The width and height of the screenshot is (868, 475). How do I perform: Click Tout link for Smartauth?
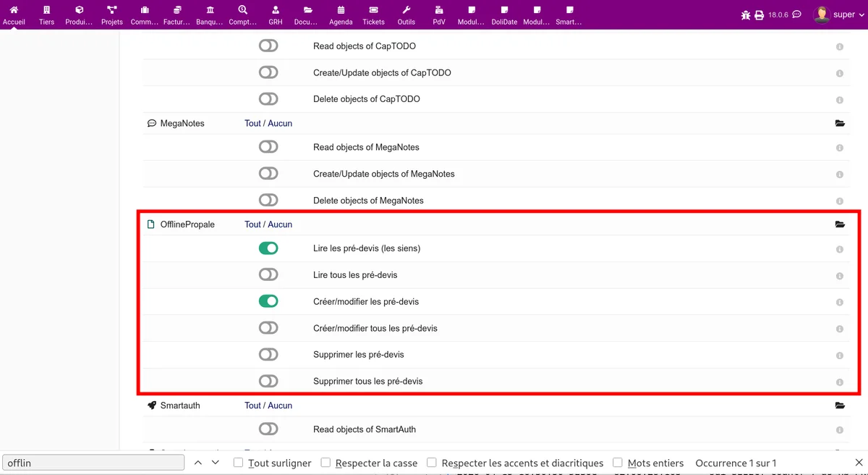click(x=252, y=406)
